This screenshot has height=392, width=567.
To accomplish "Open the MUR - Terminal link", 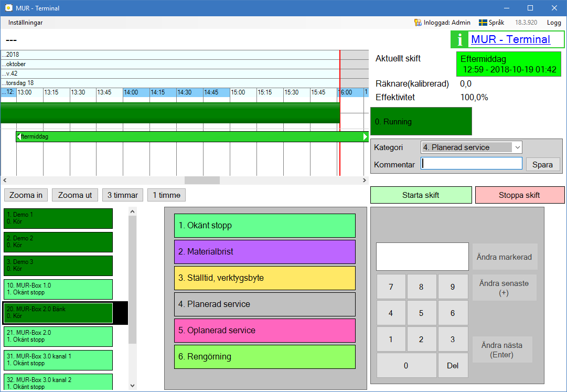I will point(510,39).
